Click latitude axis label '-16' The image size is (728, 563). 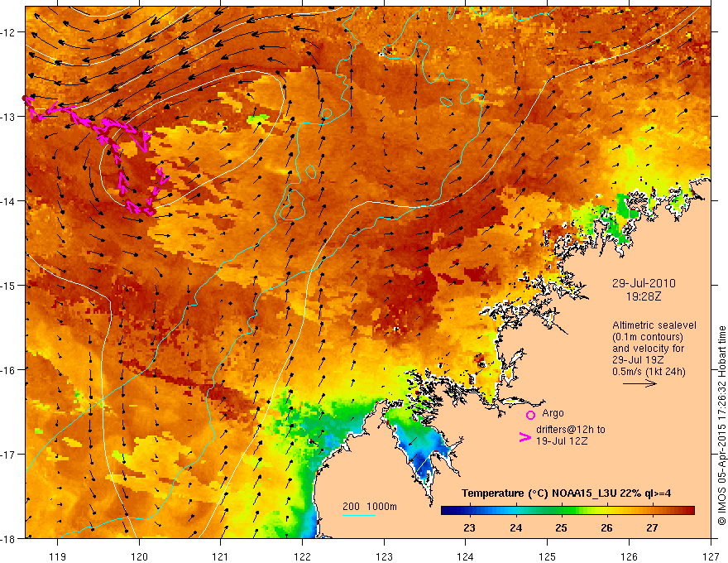[x=8, y=370]
